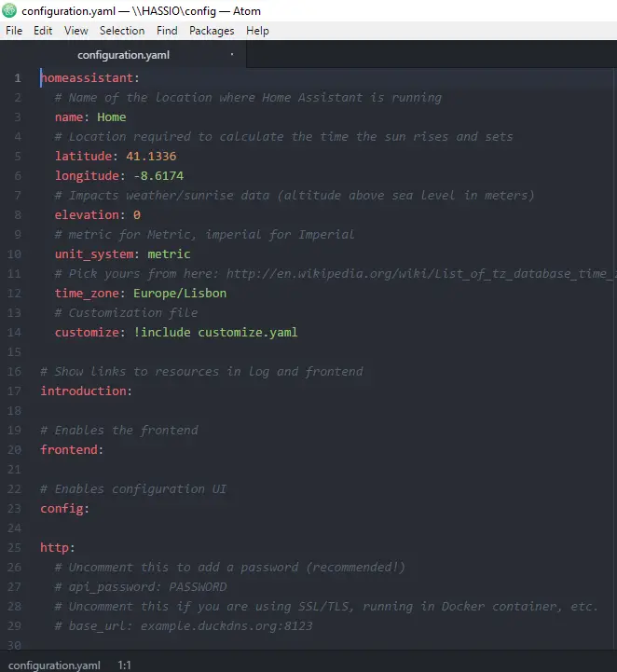Viewport: 617px width, 672px height.
Task: Click the 'unit_system: metric' line
Action: (122, 254)
